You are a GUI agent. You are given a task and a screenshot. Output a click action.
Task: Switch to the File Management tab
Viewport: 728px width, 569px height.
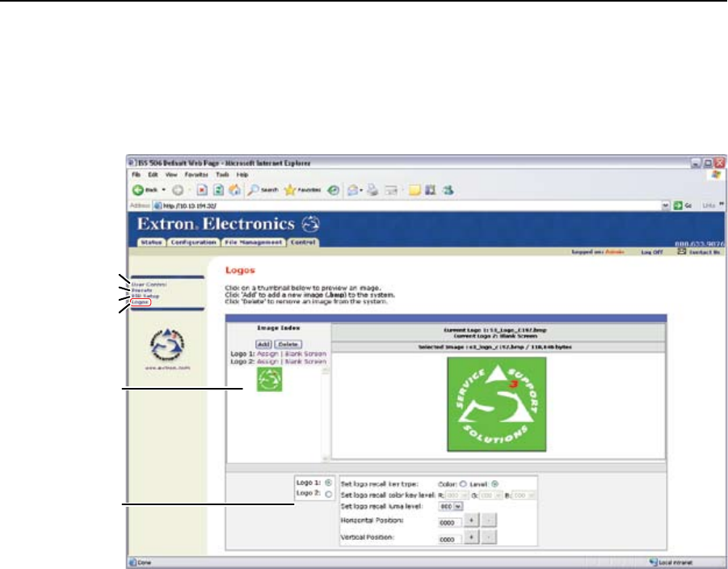click(253, 242)
